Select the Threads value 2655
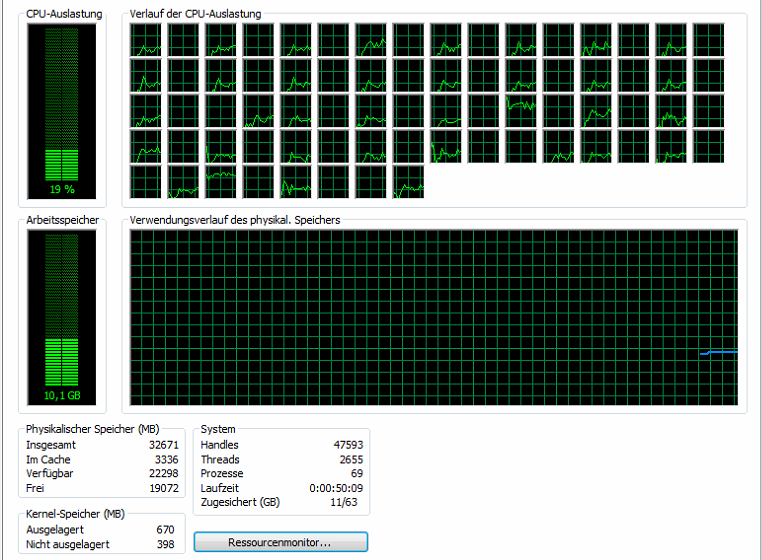The height and width of the screenshot is (560, 762). (351, 459)
